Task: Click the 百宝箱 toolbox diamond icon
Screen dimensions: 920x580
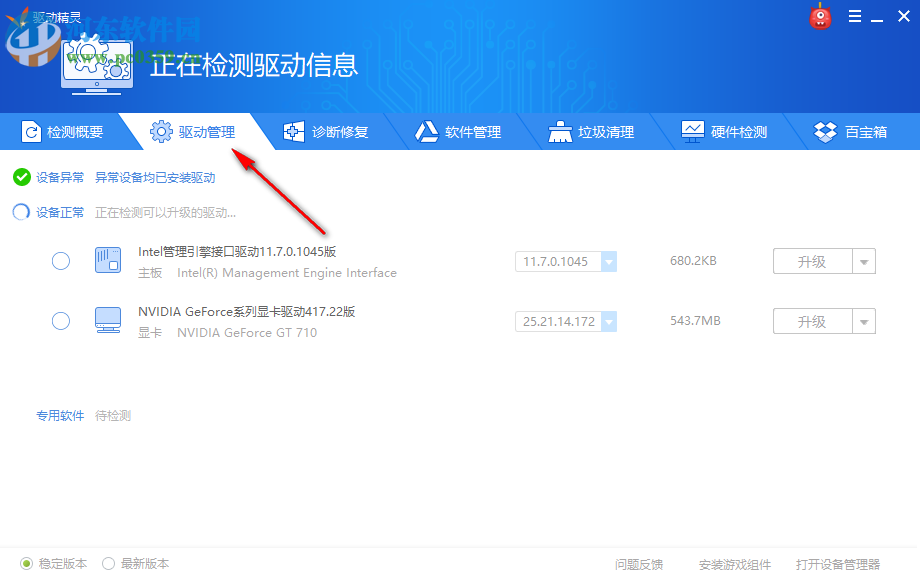Action: coord(825,131)
